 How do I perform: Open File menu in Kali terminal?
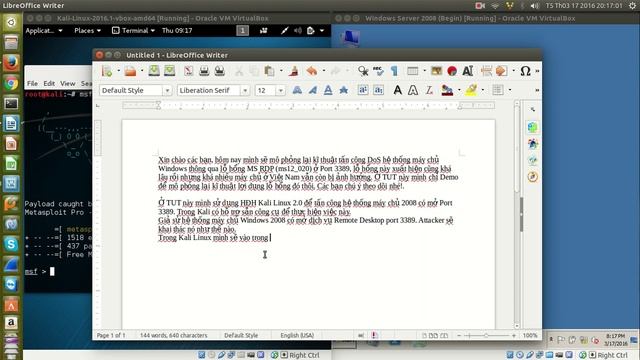[x=32, y=83]
